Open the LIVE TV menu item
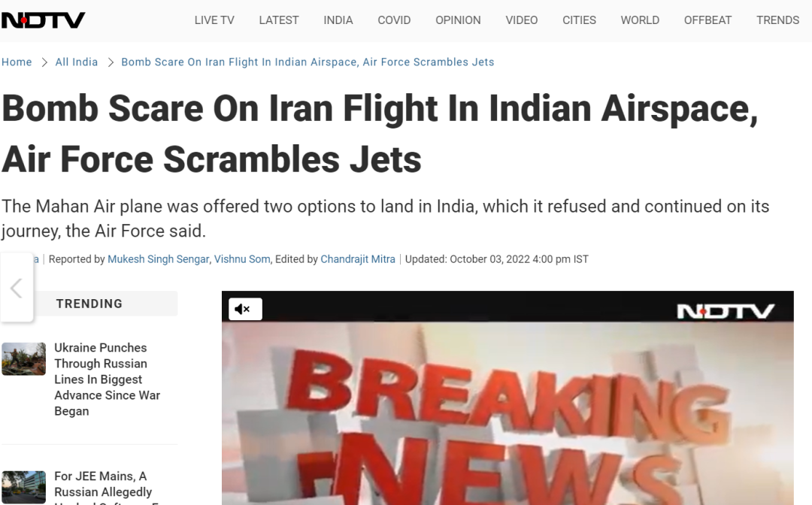The width and height of the screenshot is (812, 505). click(x=214, y=20)
